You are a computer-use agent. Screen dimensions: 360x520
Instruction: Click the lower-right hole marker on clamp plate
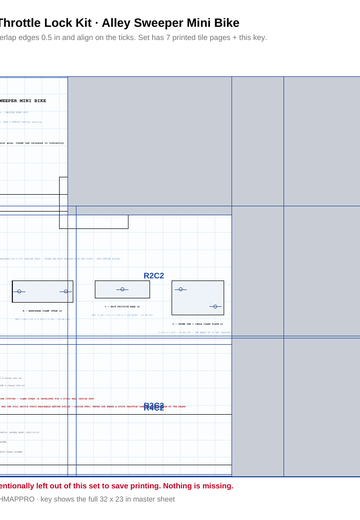pyautogui.click(x=215, y=306)
